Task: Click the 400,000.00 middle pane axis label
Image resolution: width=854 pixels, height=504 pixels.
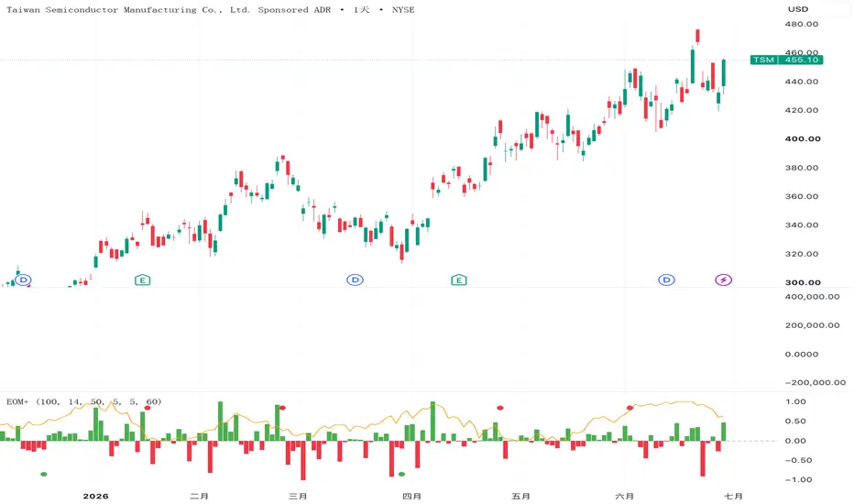Action: pos(812,297)
